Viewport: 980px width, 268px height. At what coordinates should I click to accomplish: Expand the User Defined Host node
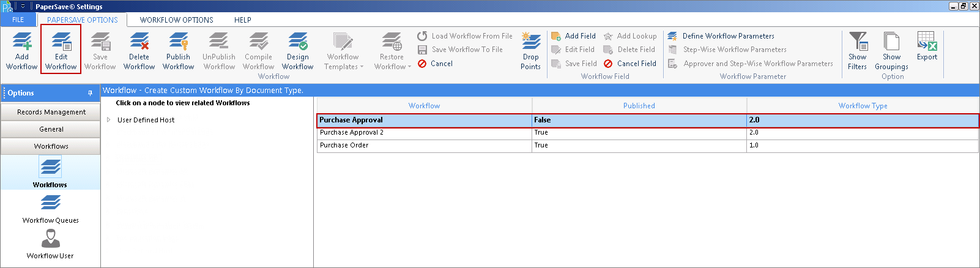[109, 120]
